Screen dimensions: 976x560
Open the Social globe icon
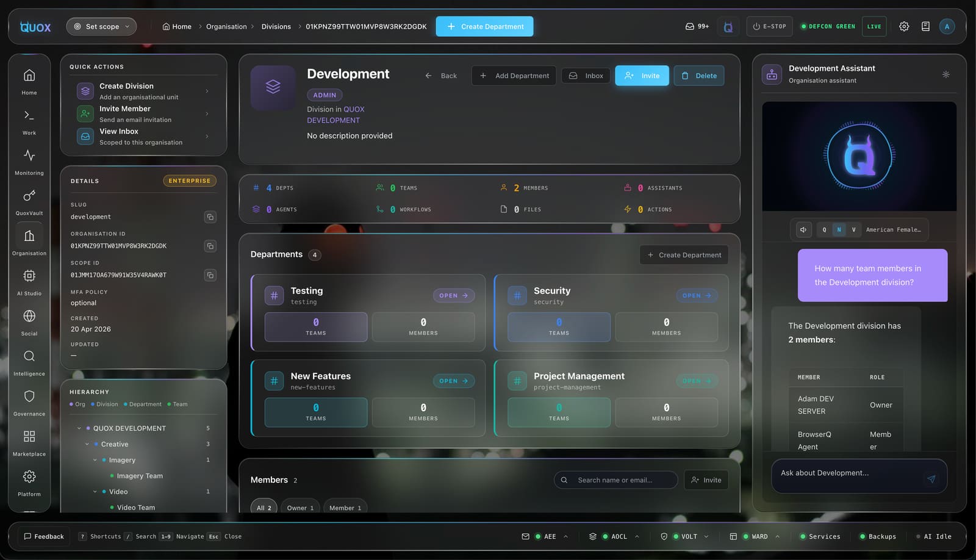pos(29,323)
